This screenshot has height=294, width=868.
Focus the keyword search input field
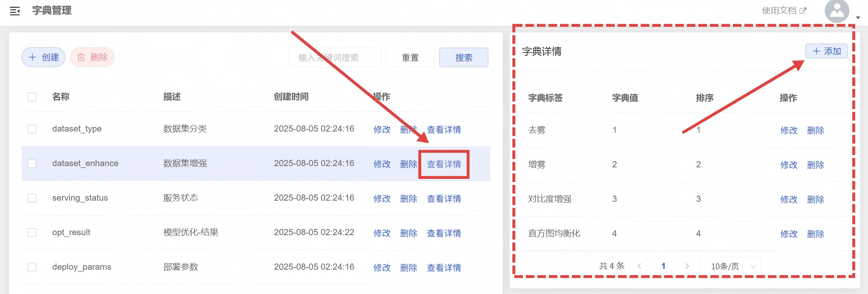point(334,58)
